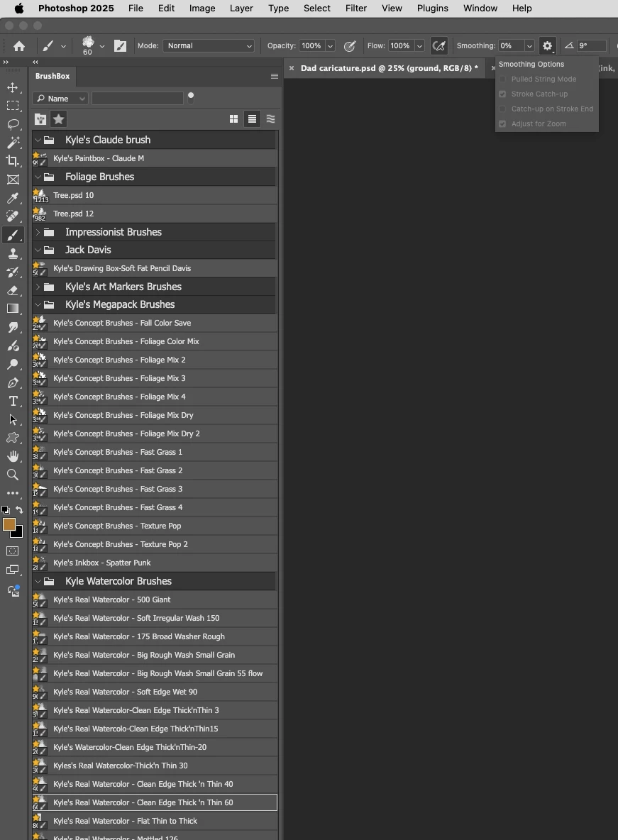Screen dimensions: 618x840
Task: Select the History Brush tool
Action: tap(13, 272)
